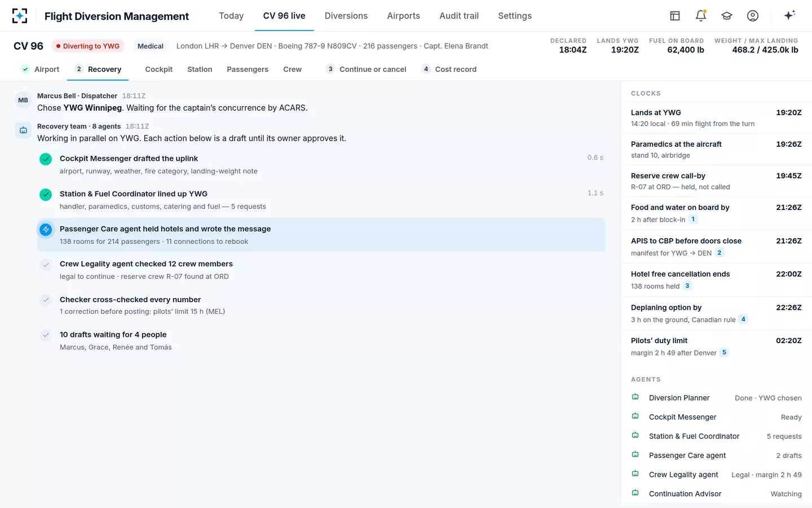Open step 4 Cost record
Image resolution: width=812 pixels, height=508 pixels.
tap(449, 69)
